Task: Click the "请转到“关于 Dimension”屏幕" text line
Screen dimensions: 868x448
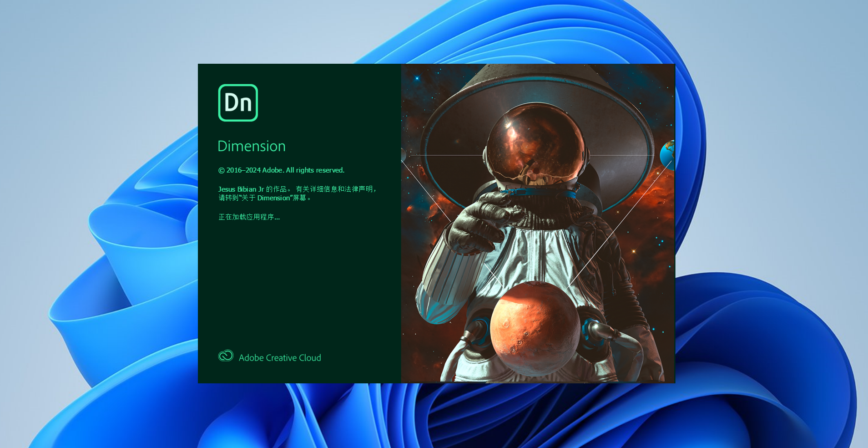Action: (265, 198)
